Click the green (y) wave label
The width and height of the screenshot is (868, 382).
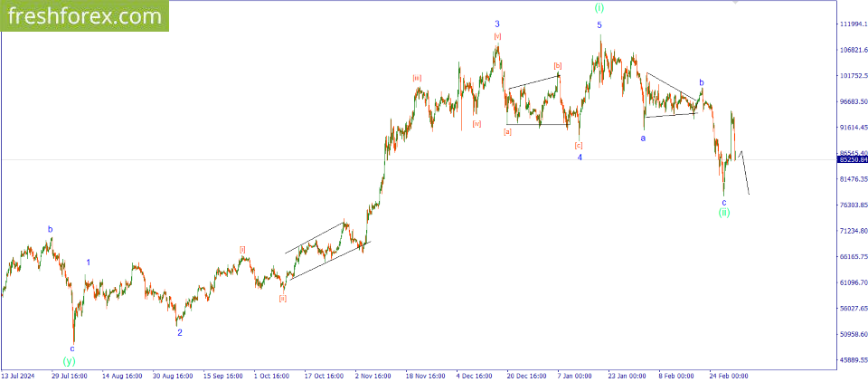pos(70,360)
